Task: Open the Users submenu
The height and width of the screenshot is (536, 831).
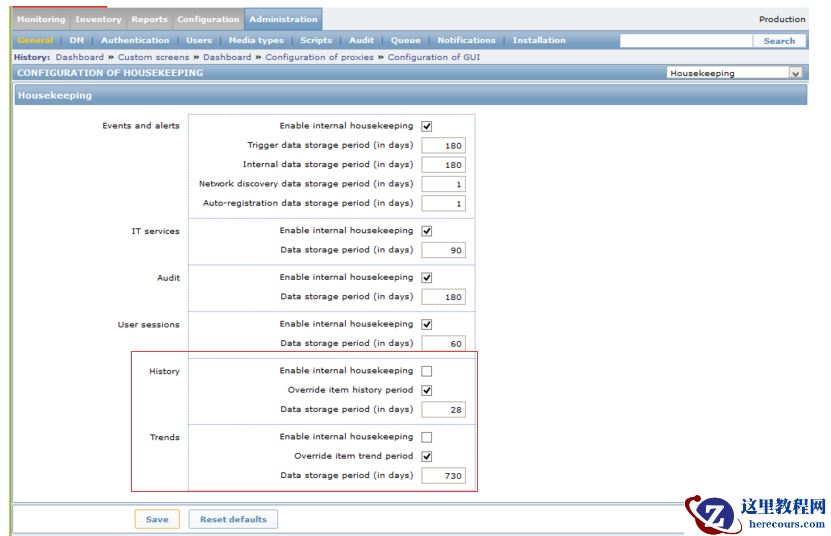Action: coord(199,40)
